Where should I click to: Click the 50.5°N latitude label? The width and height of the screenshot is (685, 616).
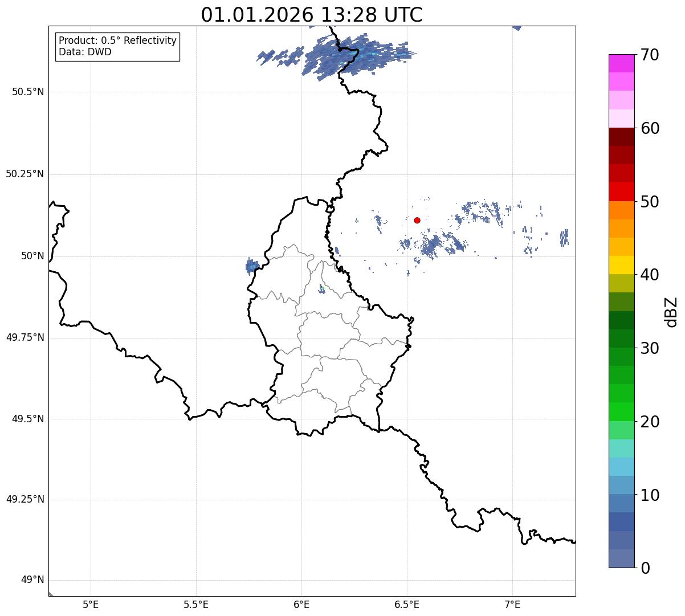(27, 92)
